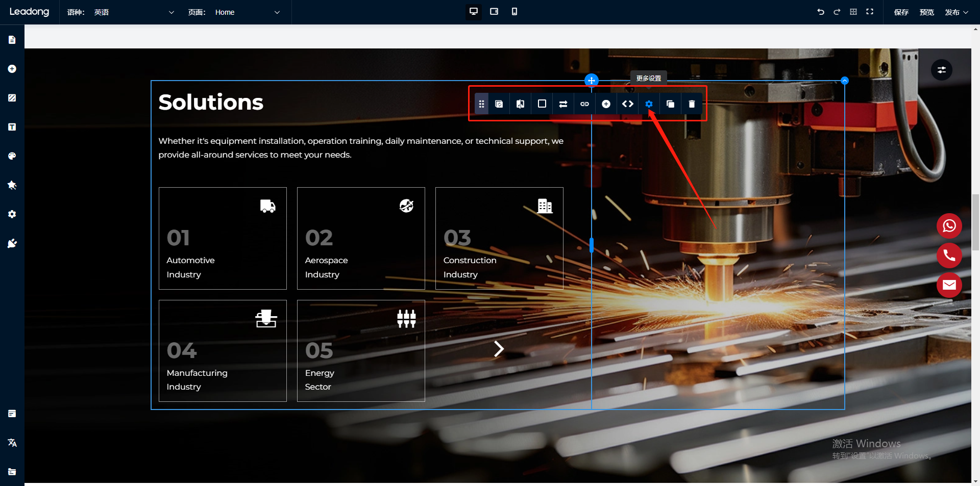Click the red email floating button

coord(949,285)
